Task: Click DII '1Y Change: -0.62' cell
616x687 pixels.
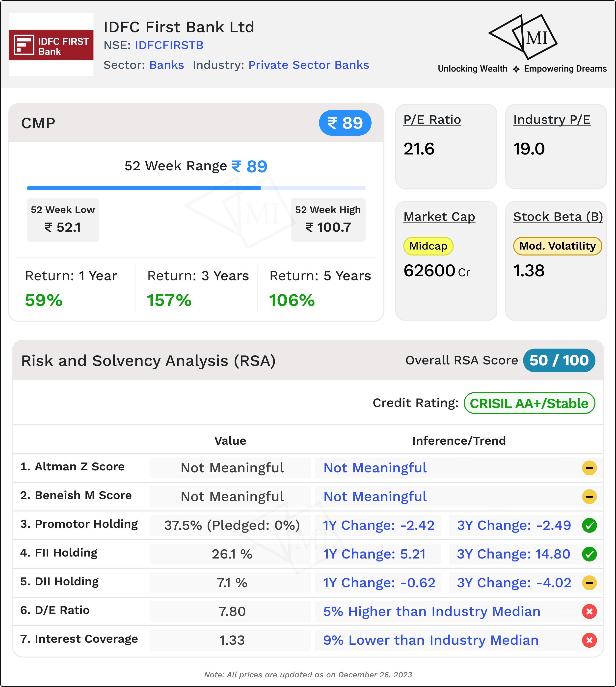Action: pyautogui.click(x=378, y=583)
